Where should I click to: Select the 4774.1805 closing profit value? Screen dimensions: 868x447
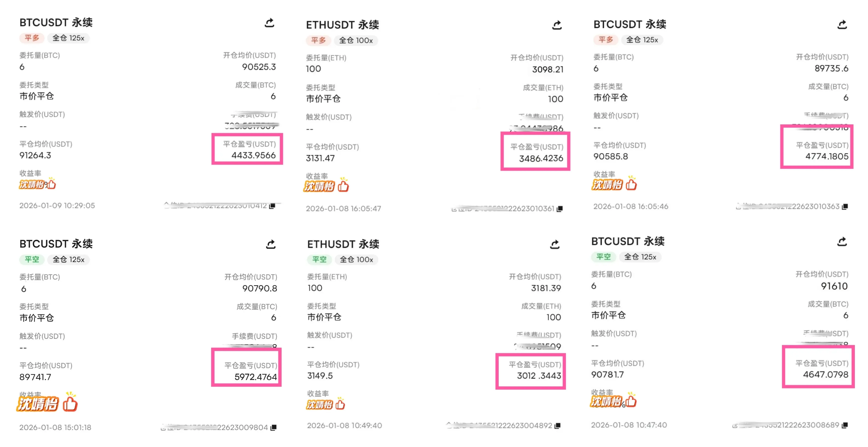click(827, 157)
